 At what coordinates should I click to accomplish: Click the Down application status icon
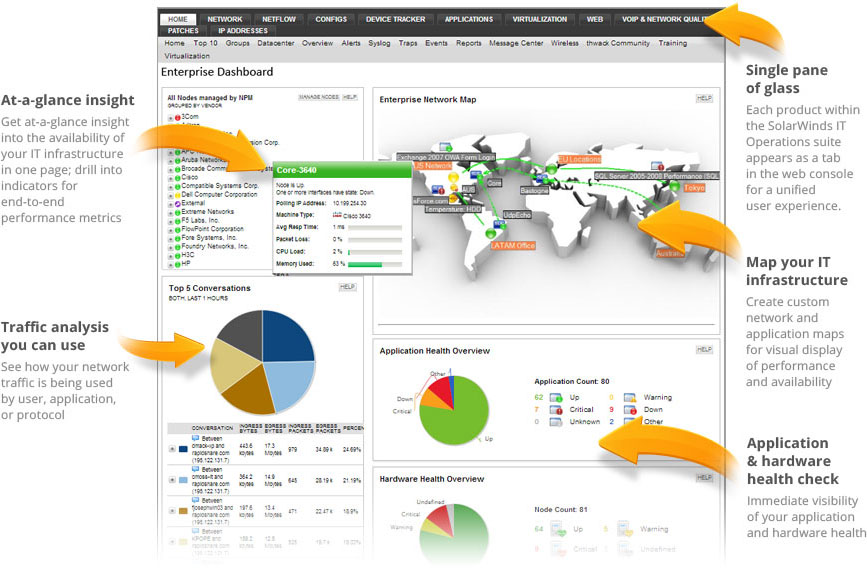630,410
